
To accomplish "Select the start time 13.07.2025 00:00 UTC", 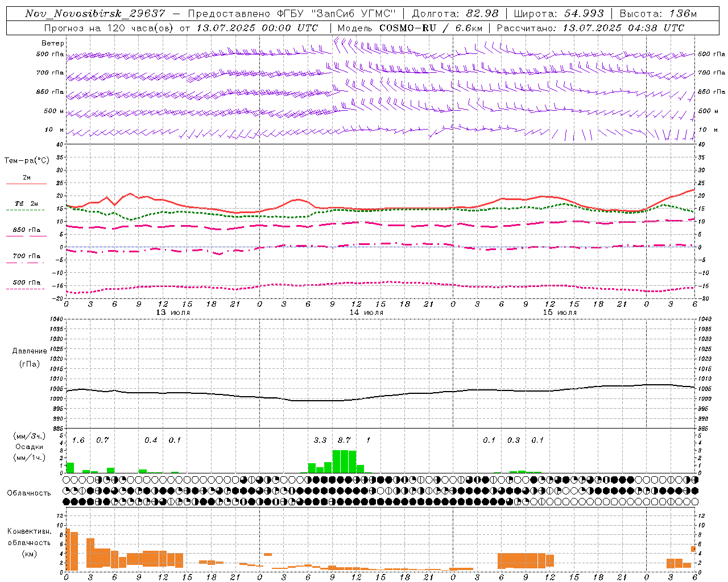I will coord(258,28).
